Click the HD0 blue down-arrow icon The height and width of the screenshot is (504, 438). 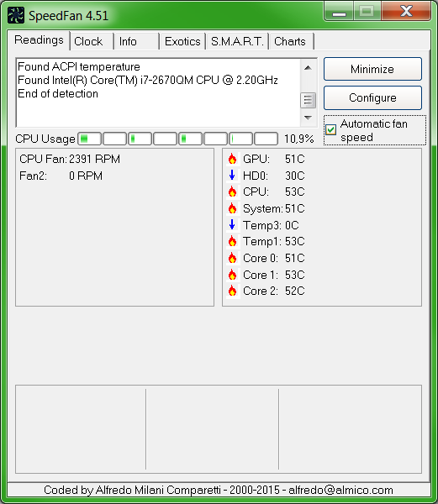point(232,176)
